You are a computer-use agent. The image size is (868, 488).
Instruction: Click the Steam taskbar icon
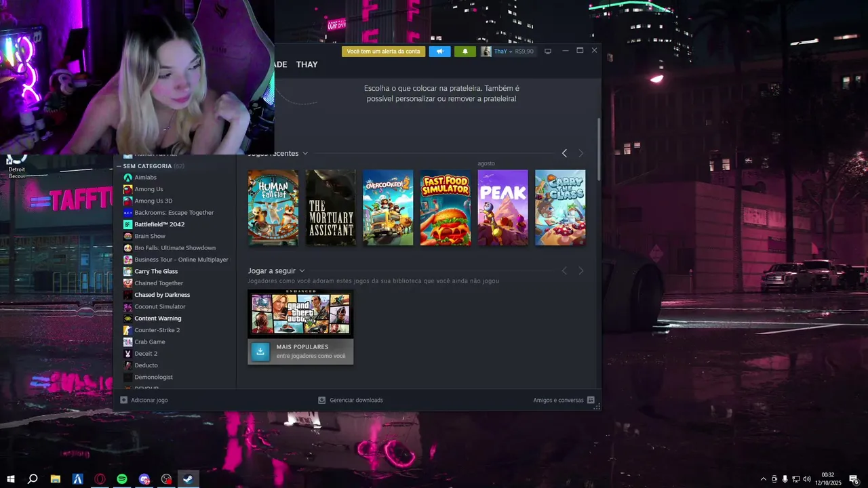coord(189,479)
